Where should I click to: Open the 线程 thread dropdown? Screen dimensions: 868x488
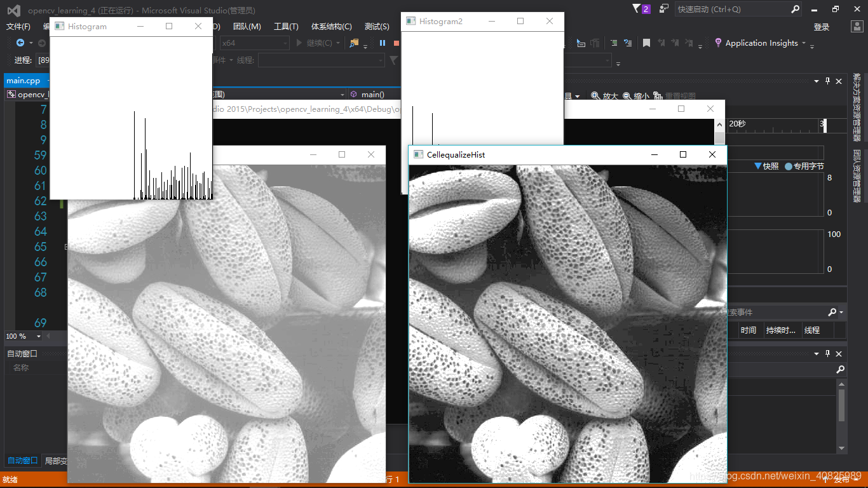pos(321,60)
